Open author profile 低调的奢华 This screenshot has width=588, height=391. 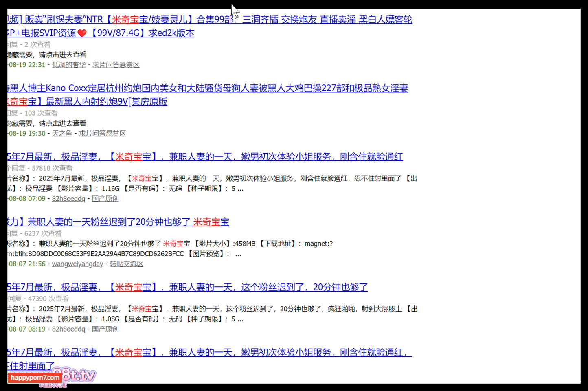coord(69,65)
